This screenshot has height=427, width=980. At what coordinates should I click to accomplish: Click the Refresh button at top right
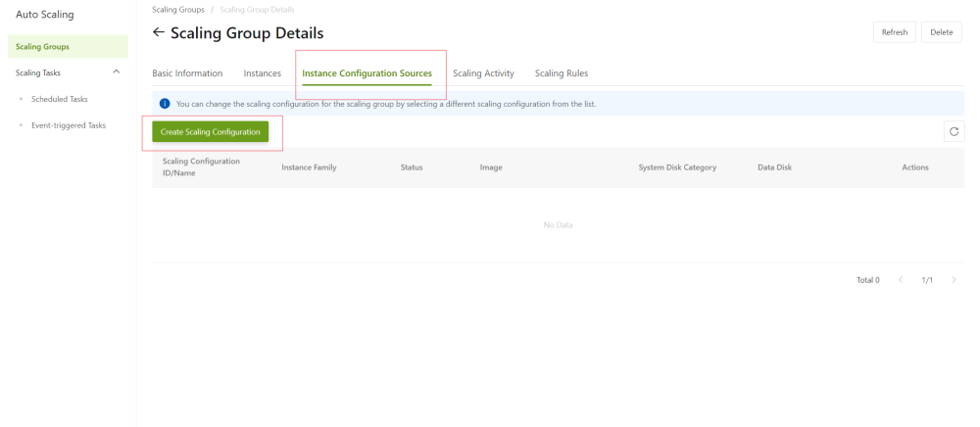895,32
